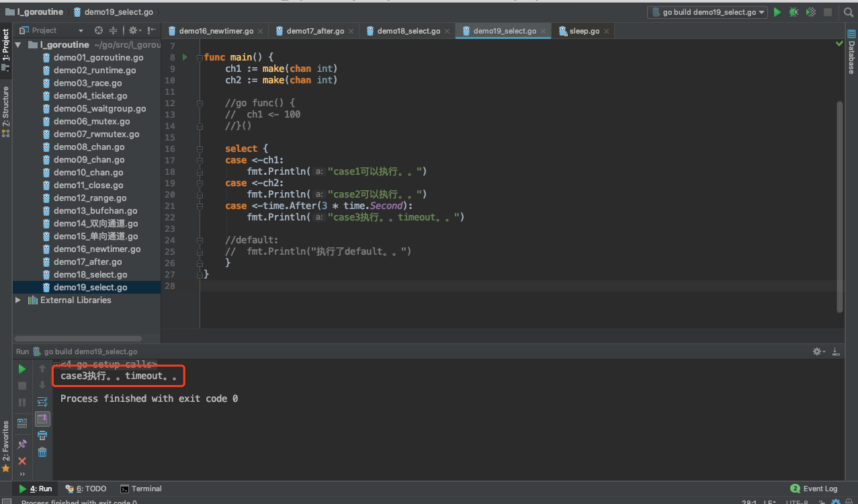Switch to demo18_select.go editor tab
858x504 pixels.
click(x=408, y=31)
